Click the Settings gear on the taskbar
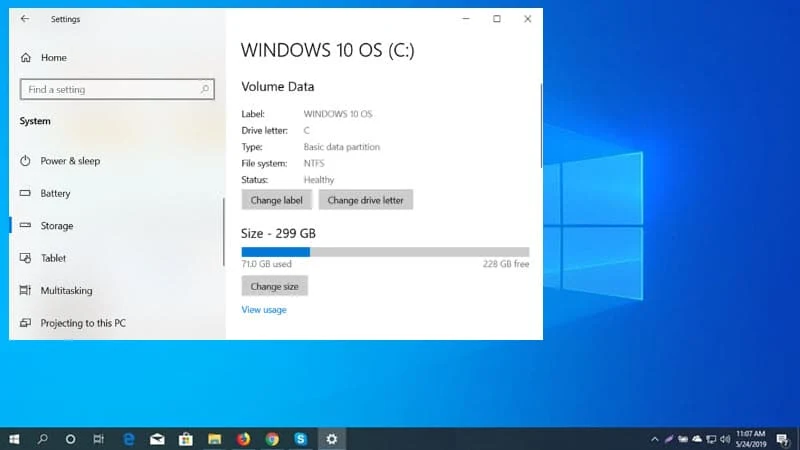Viewport: 800px width, 450px height. [332, 439]
